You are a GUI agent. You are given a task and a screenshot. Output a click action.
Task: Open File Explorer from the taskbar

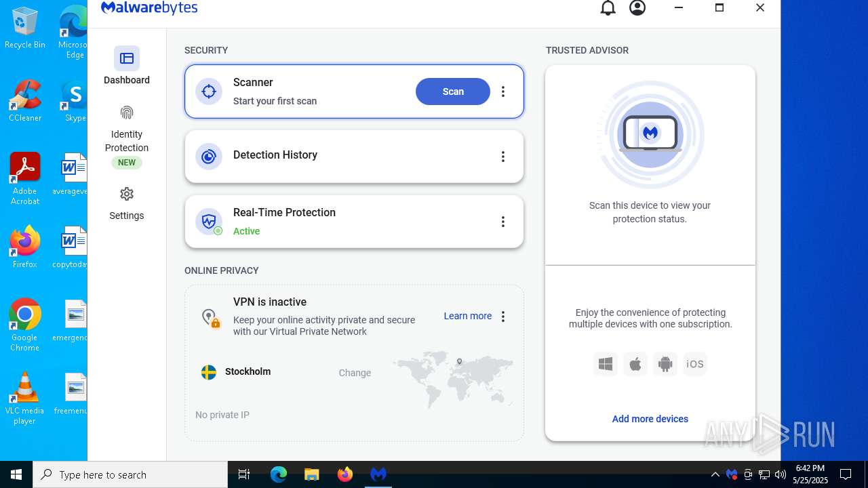311,474
